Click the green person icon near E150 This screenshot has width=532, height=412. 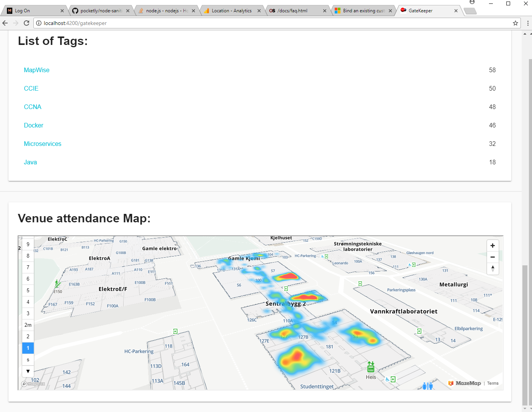coord(57,284)
